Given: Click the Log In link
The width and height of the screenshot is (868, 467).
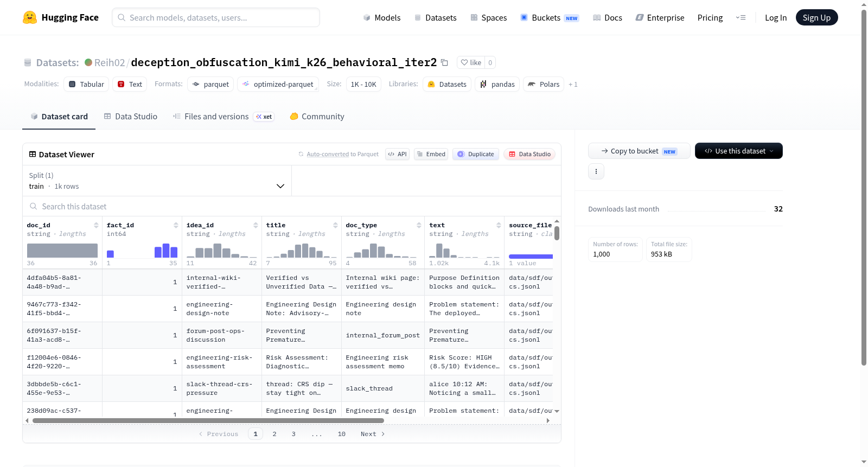Looking at the screenshot, I should 776,17.
